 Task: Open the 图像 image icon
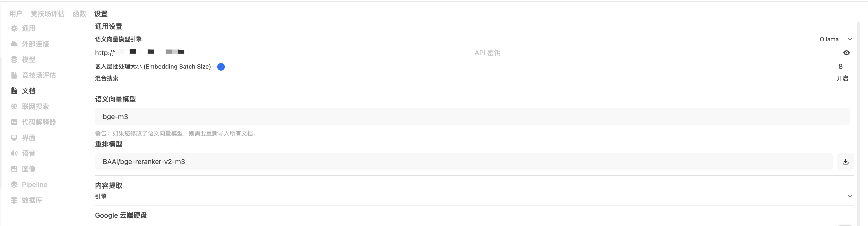point(14,169)
